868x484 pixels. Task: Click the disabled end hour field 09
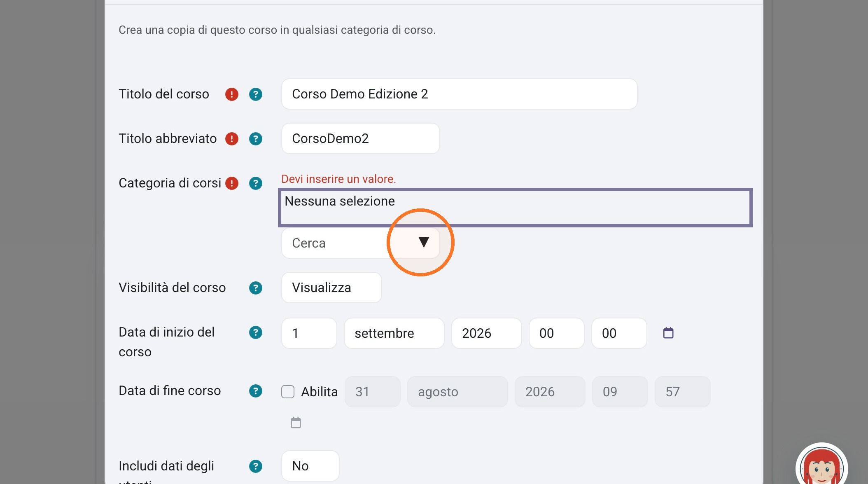620,392
